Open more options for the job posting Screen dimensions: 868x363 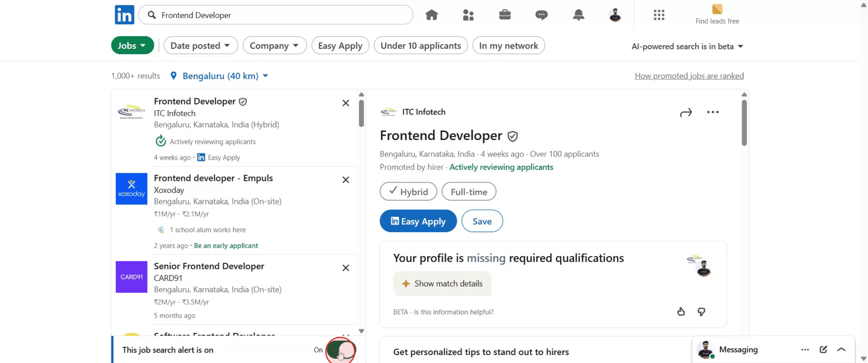(713, 112)
